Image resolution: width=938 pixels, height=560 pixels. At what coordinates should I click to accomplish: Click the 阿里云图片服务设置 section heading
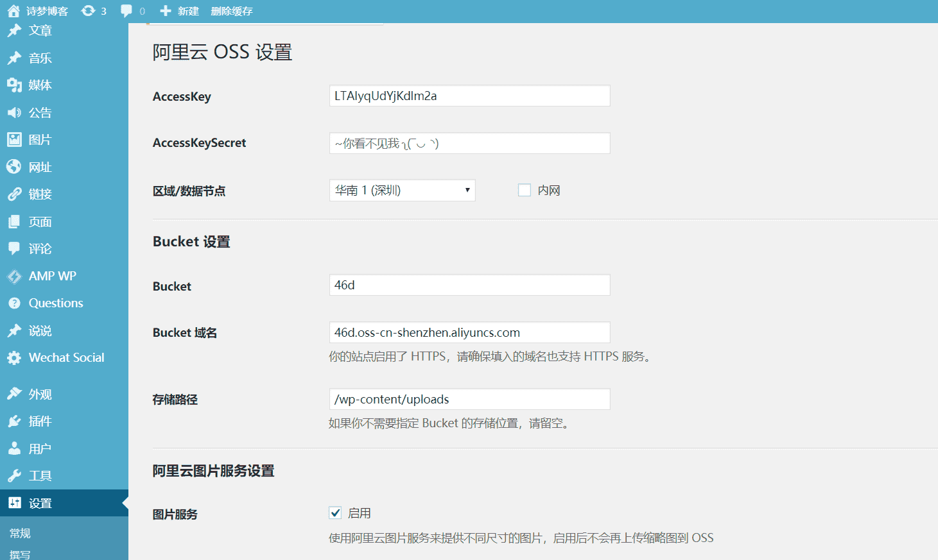click(x=213, y=471)
